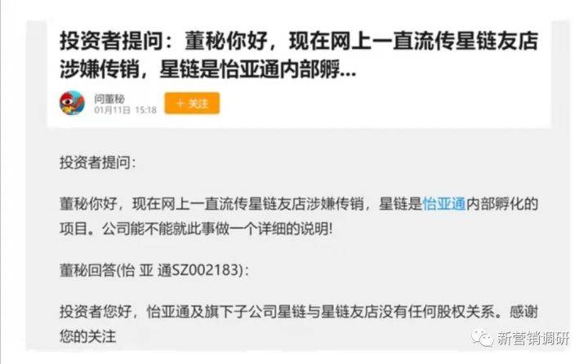Open the blue 怡亚通 stock link
This screenshot has width=588, height=364.
444,204
